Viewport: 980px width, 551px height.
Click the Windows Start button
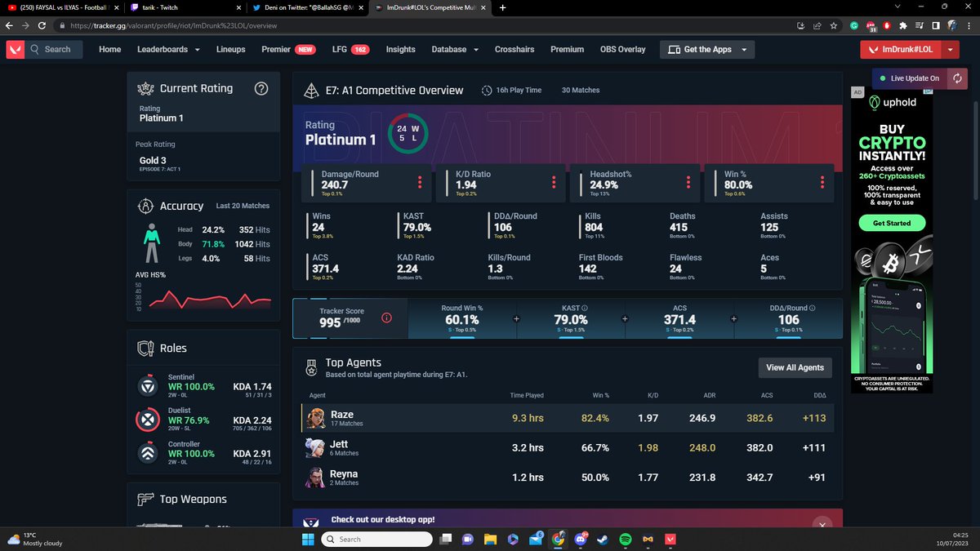pos(308,540)
